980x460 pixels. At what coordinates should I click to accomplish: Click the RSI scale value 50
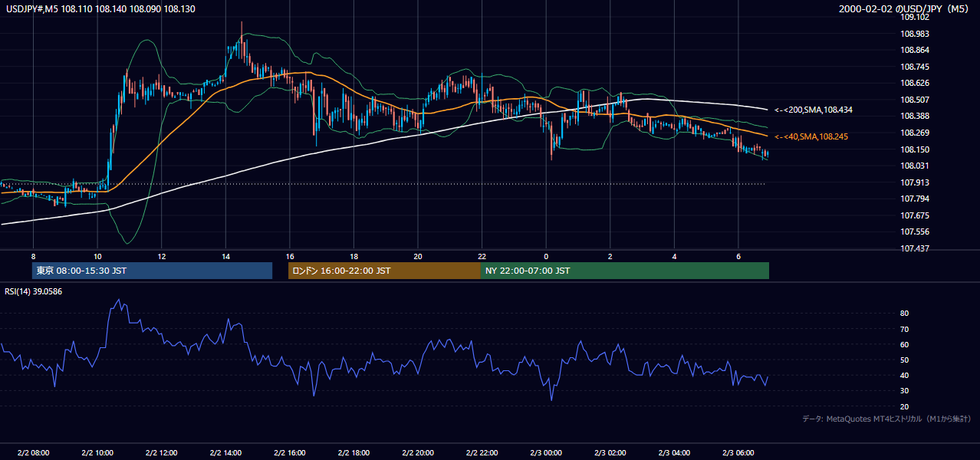pos(905,360)
